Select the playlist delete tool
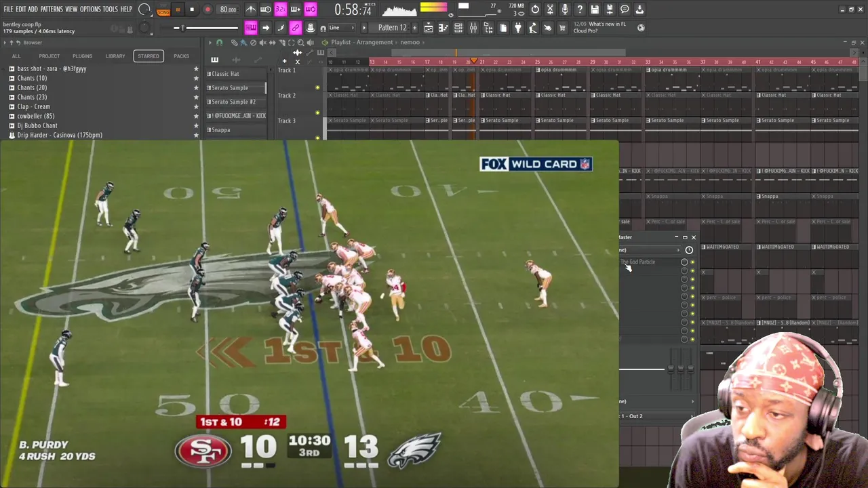This screenshot has width=868, height=488. [x=253, y=43]
